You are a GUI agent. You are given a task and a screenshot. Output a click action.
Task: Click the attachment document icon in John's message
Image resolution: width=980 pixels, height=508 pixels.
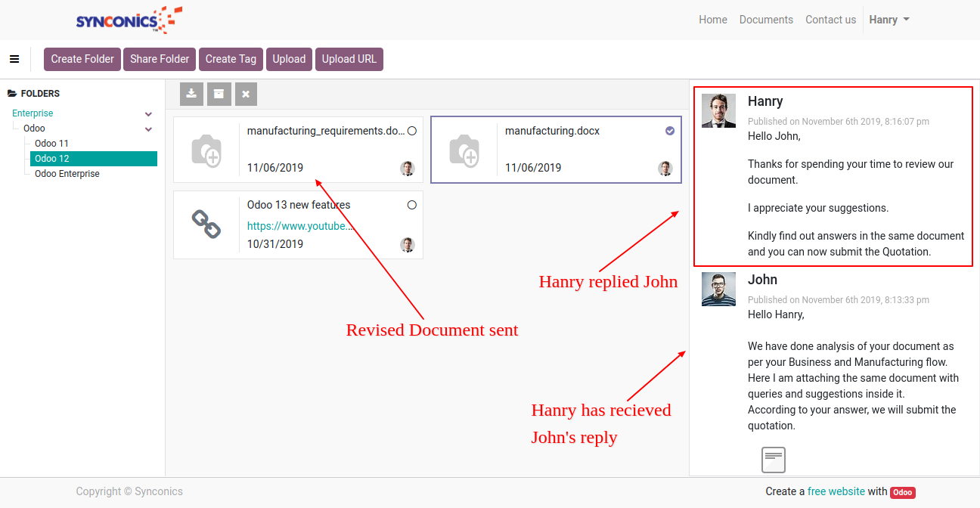click(773, 460)
